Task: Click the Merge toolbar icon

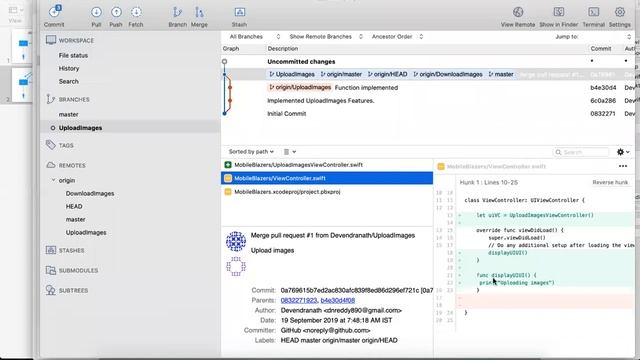Action: coord(199,12)
